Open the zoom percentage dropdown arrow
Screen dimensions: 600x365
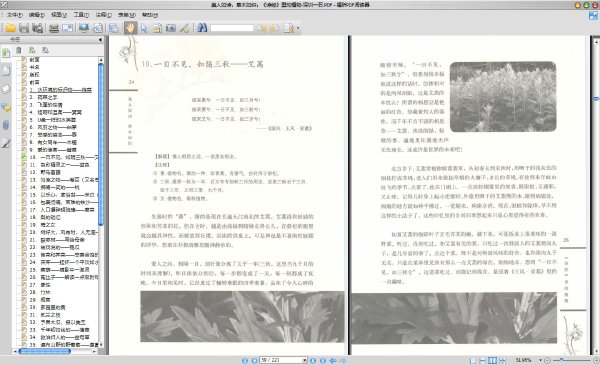point(540,360)
